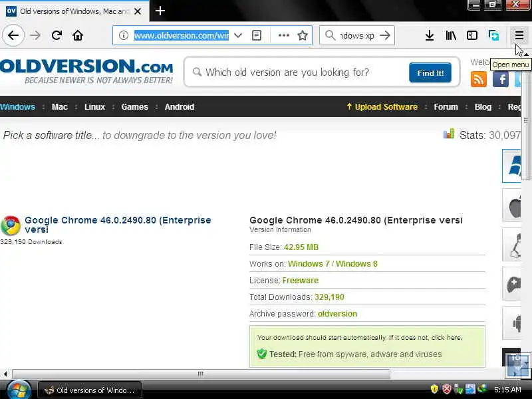Screen dimensions: 532x399
Task: Open the Facebook icon link
Action: [501, 79]
